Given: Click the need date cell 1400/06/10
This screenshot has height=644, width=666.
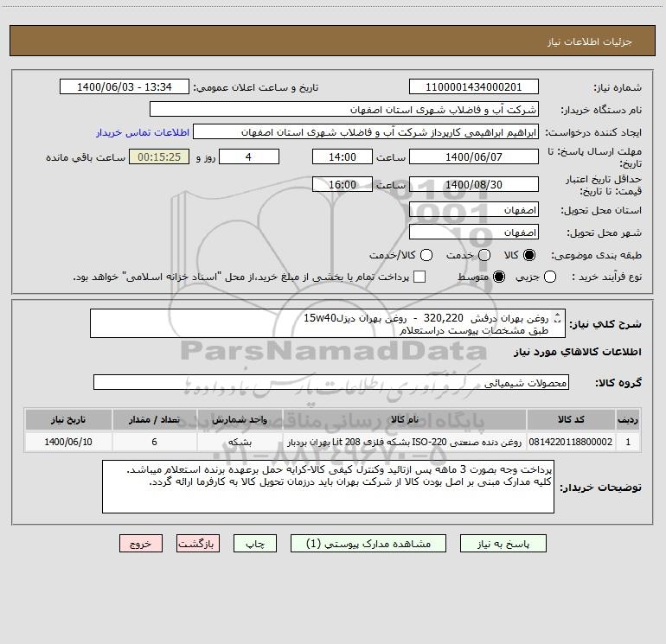Looking at the screenshot, I should [68, 442].
